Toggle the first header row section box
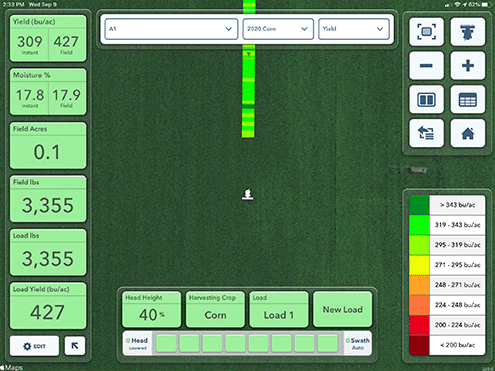This screenshot has width=495, height=371. click(166, 343)
